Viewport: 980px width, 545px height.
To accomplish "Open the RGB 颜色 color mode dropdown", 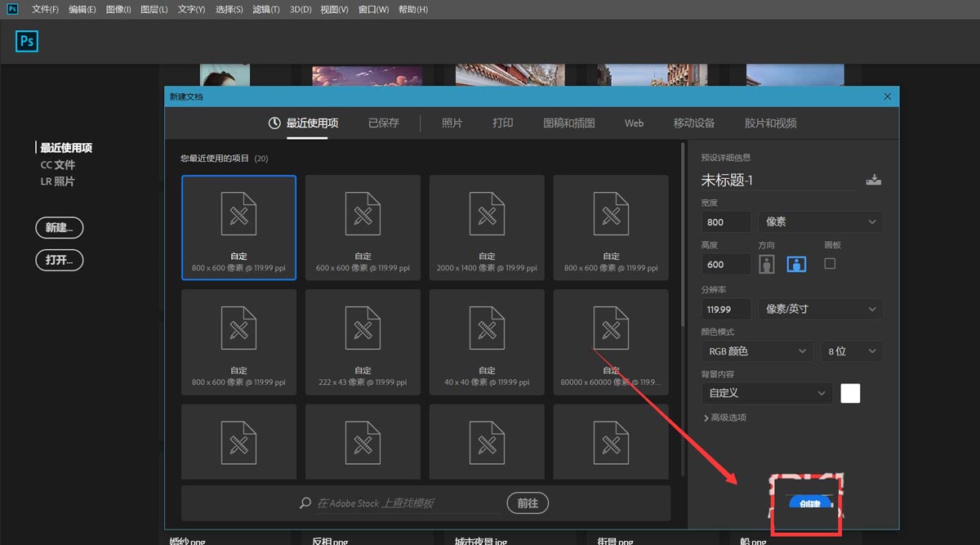I will point(757,351).
